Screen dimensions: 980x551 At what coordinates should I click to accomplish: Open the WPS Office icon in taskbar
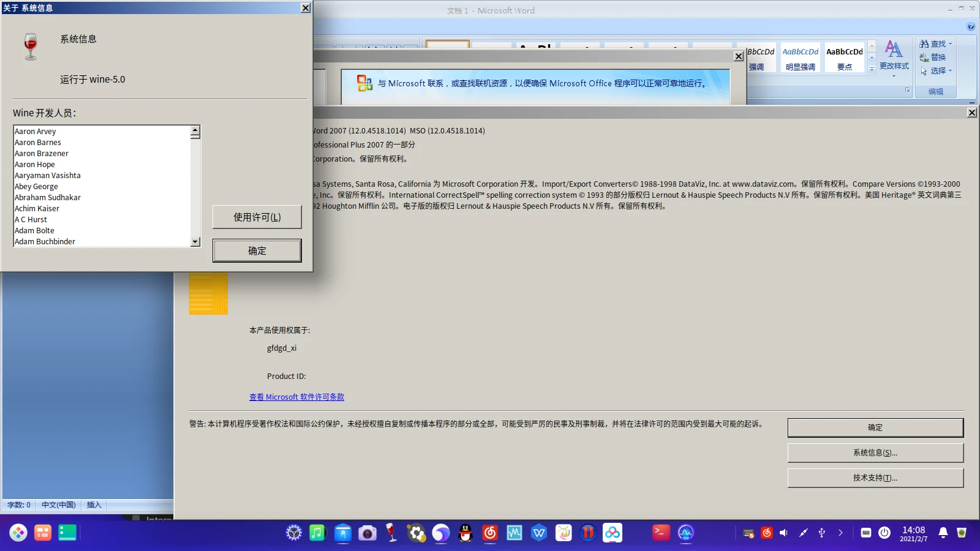[539, 533]
